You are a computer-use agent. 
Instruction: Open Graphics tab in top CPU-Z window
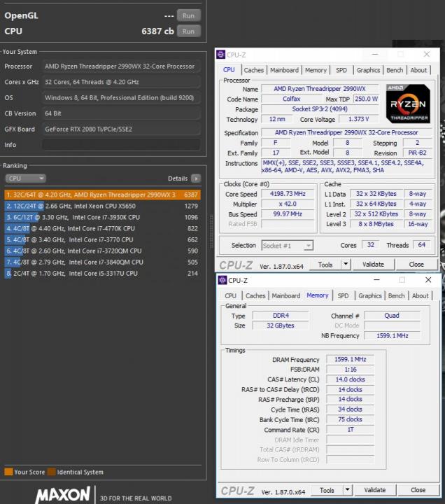(368, 70)
